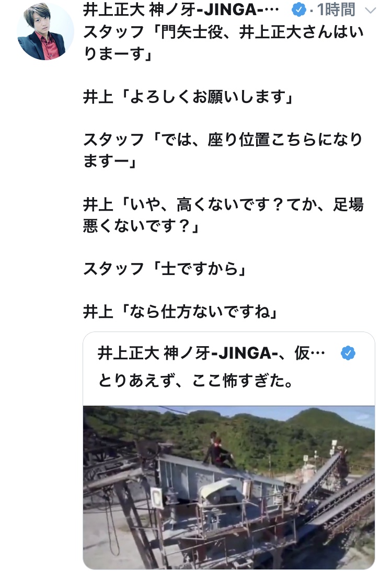Click the line スタッフ「士ですから」
392x571 pixels.
point(165,269)
